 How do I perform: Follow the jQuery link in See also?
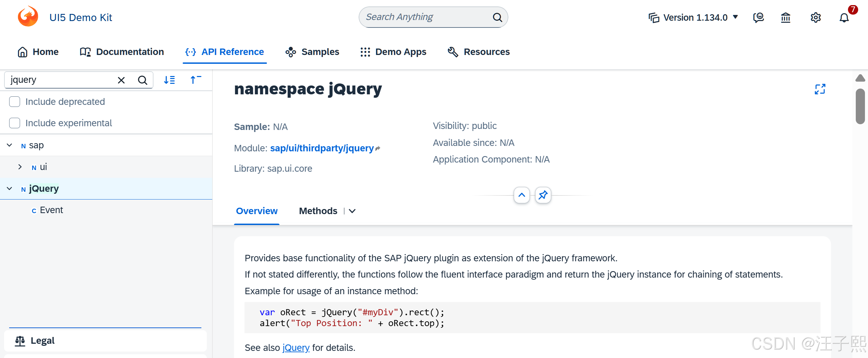[x=296, y=348]
